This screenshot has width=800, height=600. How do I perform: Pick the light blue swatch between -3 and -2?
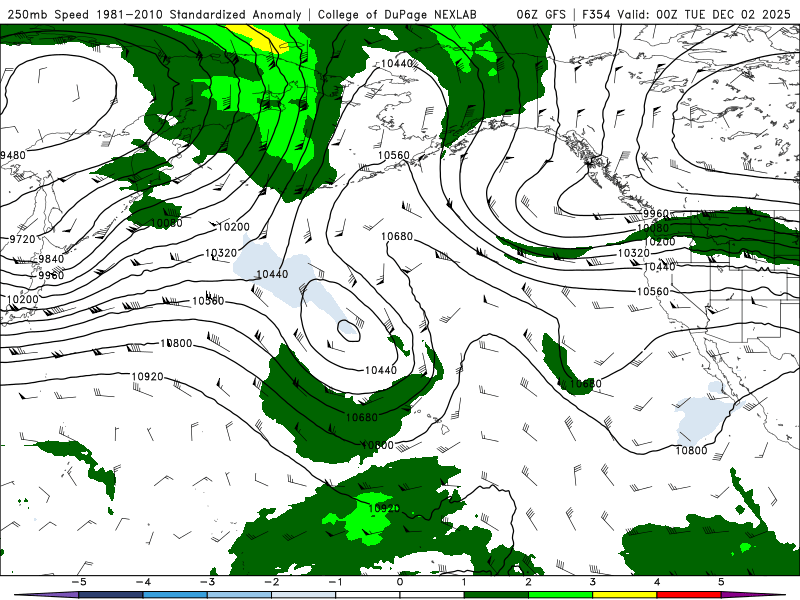coord(239,595)
